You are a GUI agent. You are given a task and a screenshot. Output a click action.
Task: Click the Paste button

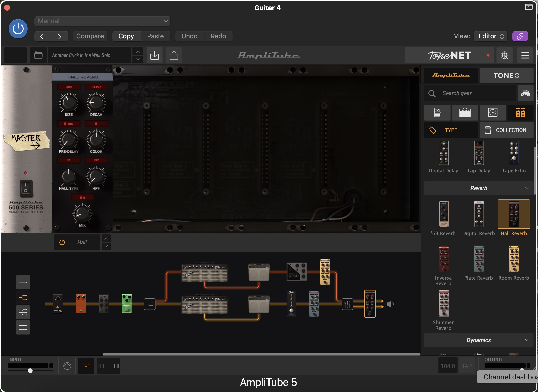[155, 36]
